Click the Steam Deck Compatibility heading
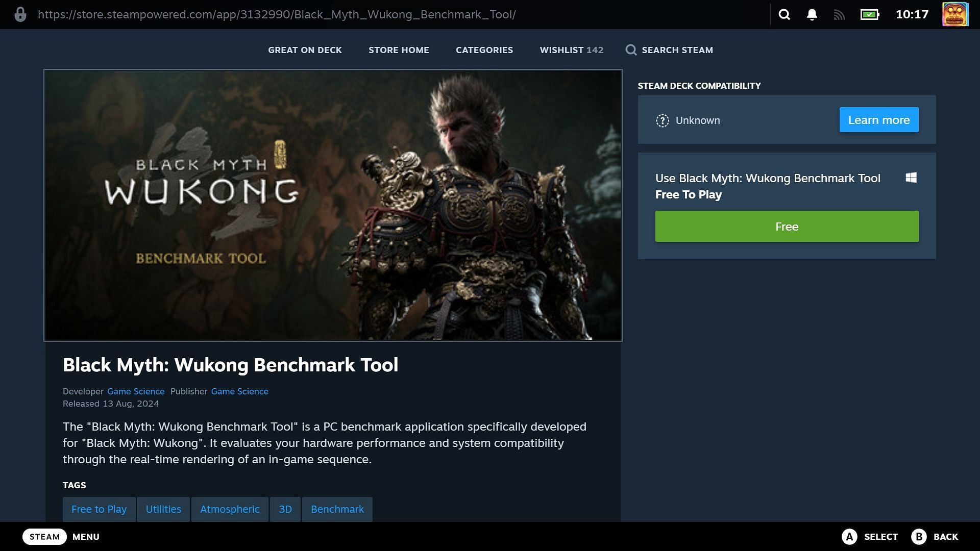980x551 pixels. click(699, 86)
